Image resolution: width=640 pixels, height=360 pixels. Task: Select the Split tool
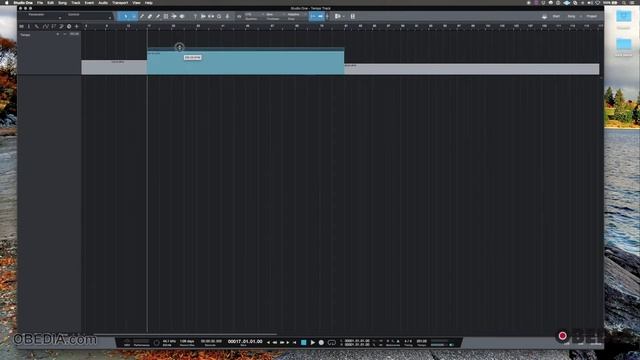142,16
